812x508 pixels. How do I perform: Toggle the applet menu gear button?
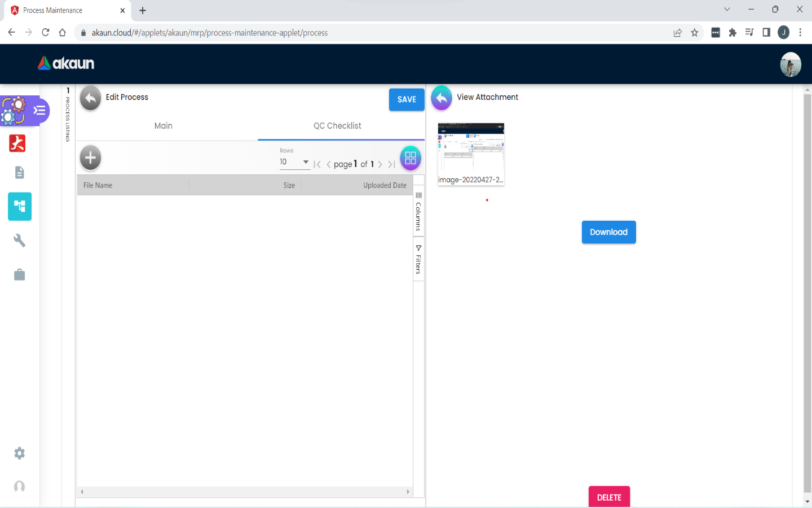click(x=25, y=110)
